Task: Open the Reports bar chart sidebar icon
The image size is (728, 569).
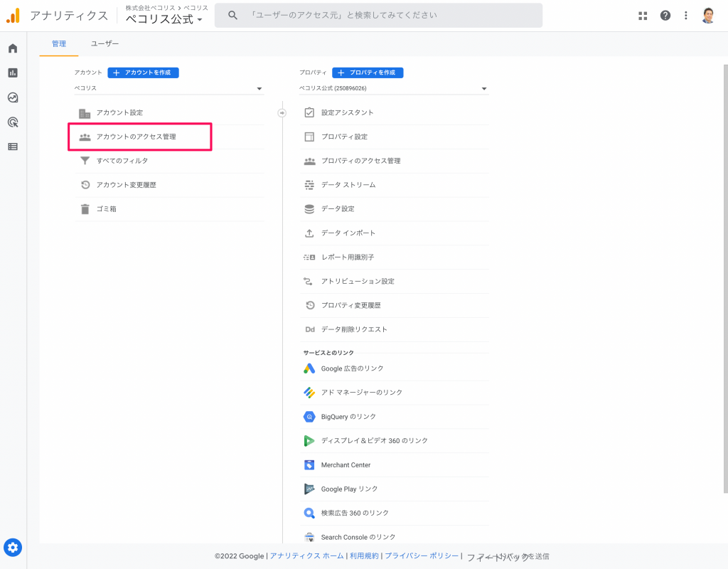Action: (x=13, y=73)
